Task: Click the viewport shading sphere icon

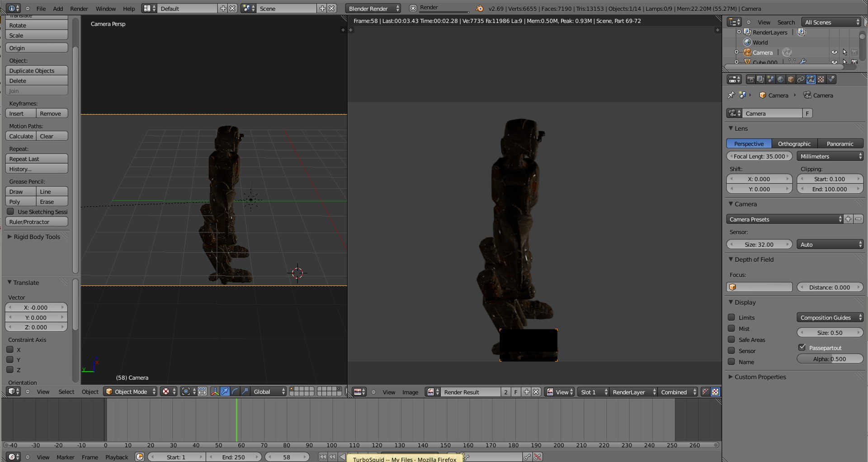Action: pos(169,391)
